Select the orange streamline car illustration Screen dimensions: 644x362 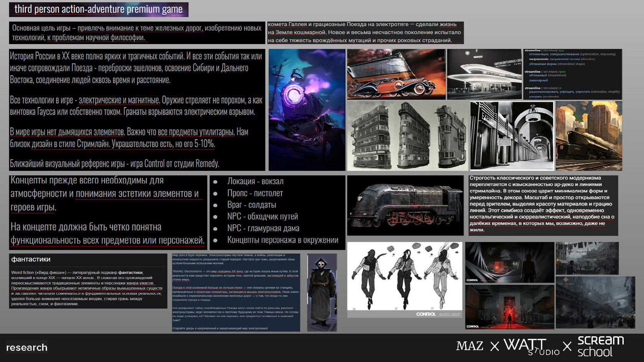pos(396,74)
